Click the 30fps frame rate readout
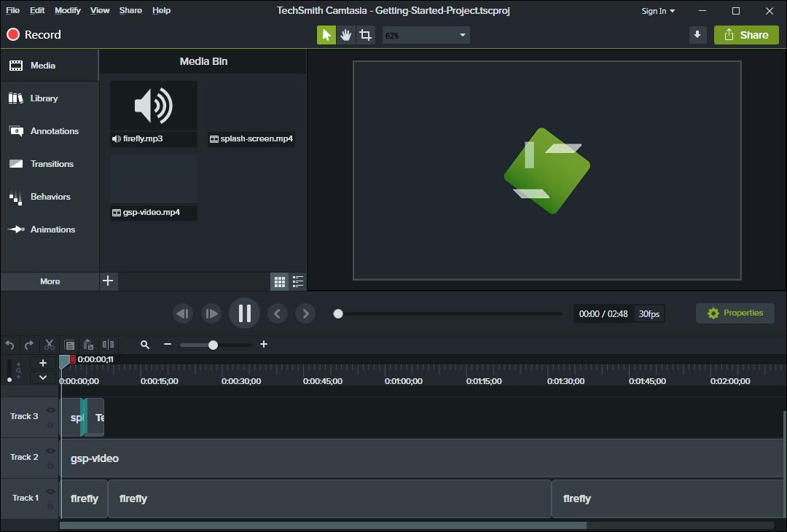The height and width of the screenshot is (532, 787). pos(649,313)
